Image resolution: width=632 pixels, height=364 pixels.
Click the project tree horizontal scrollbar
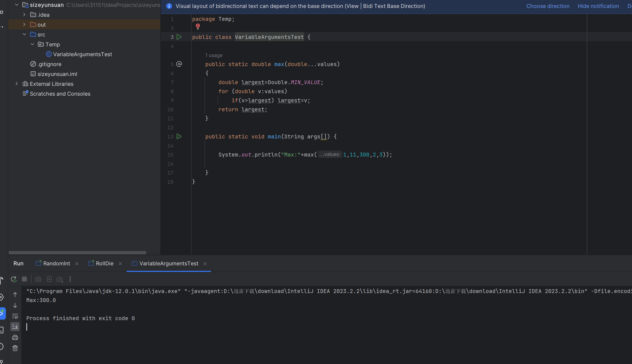click(77, 252)
